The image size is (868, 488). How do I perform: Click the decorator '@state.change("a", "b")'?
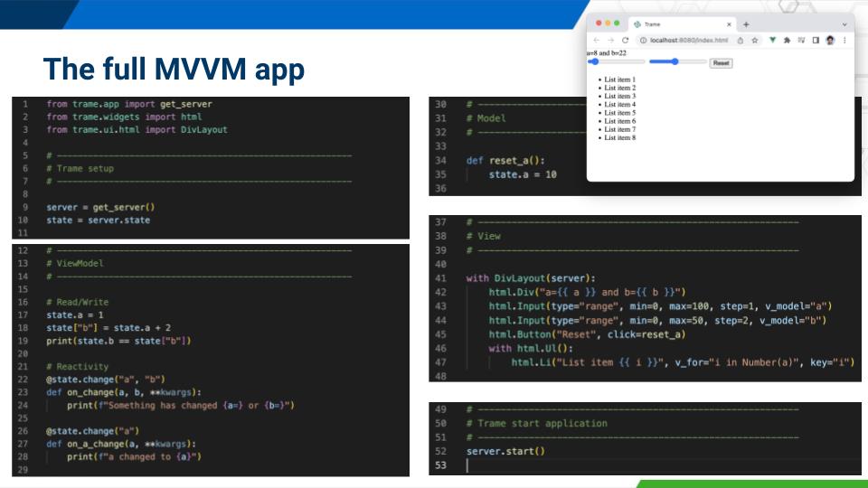pyautogui.click(x=106, y=380)
